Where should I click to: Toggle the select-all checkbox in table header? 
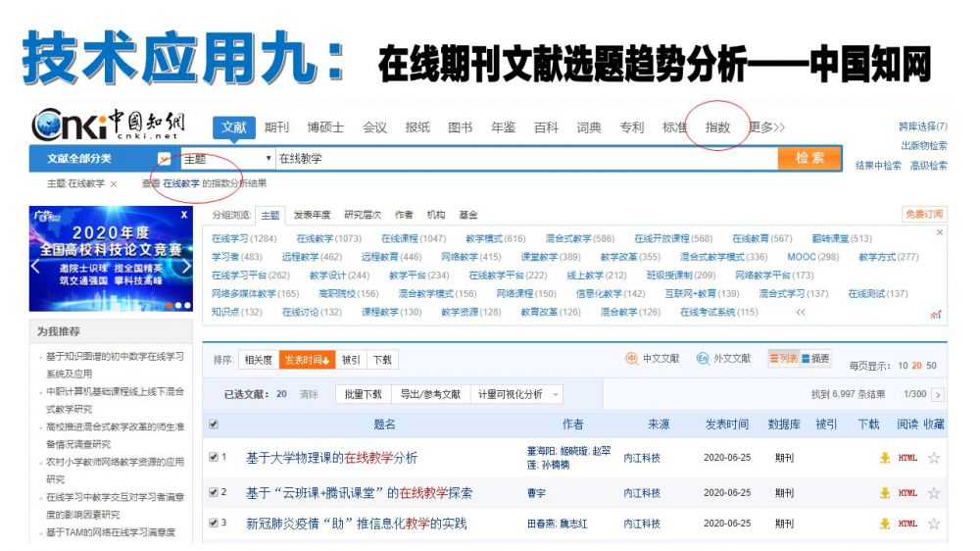(214, 425)
